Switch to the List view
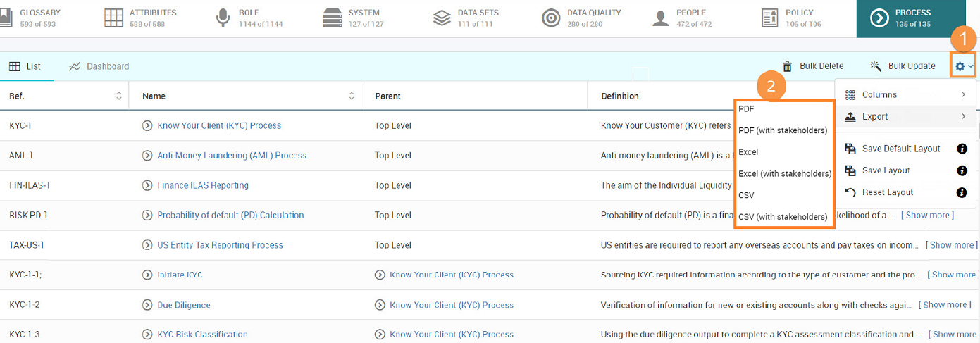Image resolution: width=980 pixels, height=343 pixels. tap(25, 66)
